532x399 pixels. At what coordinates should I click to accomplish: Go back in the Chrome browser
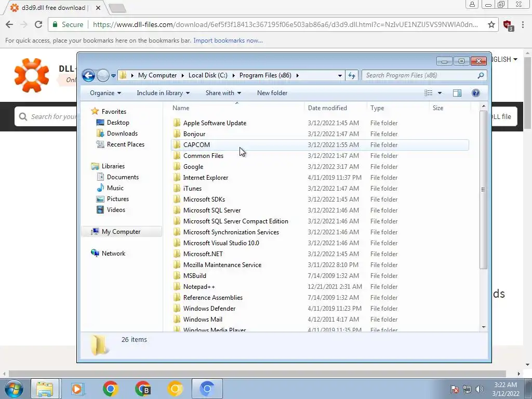tap(9, 24)
